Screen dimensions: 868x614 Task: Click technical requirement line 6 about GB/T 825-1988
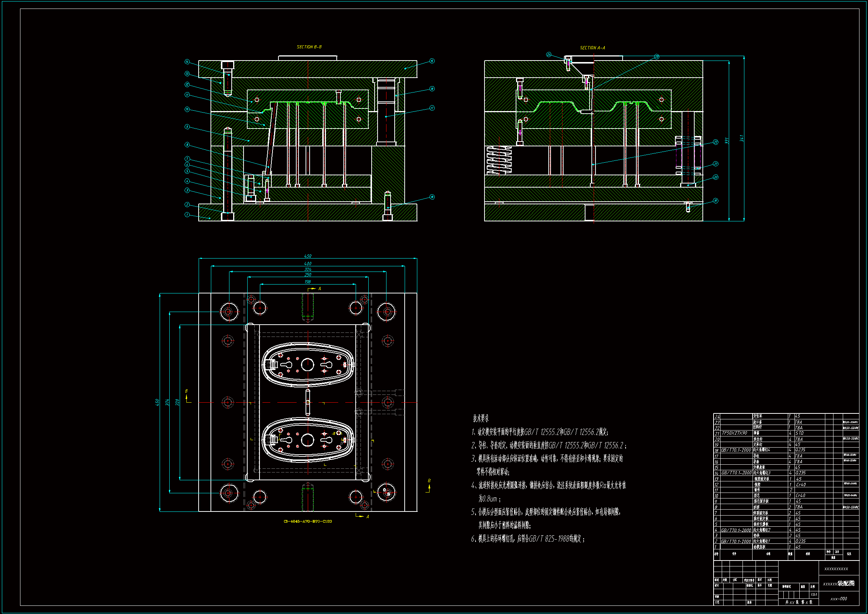tap(528, 539)
